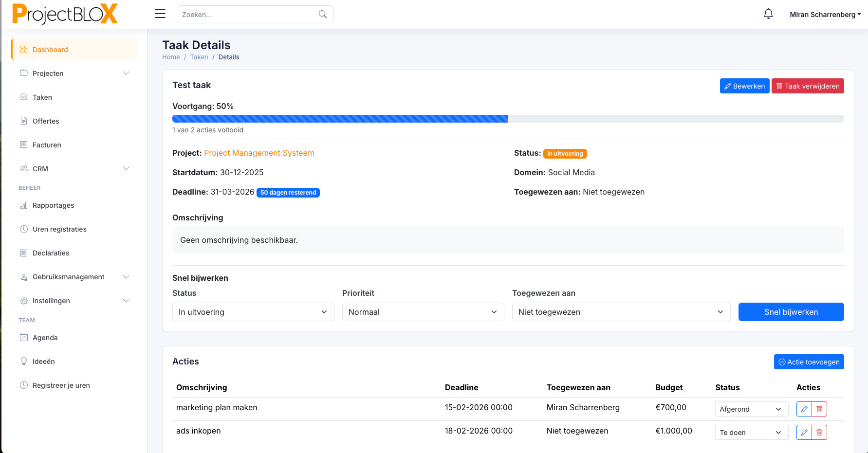Edit the 'marketing plan maken' action

(x=804, y=409)
